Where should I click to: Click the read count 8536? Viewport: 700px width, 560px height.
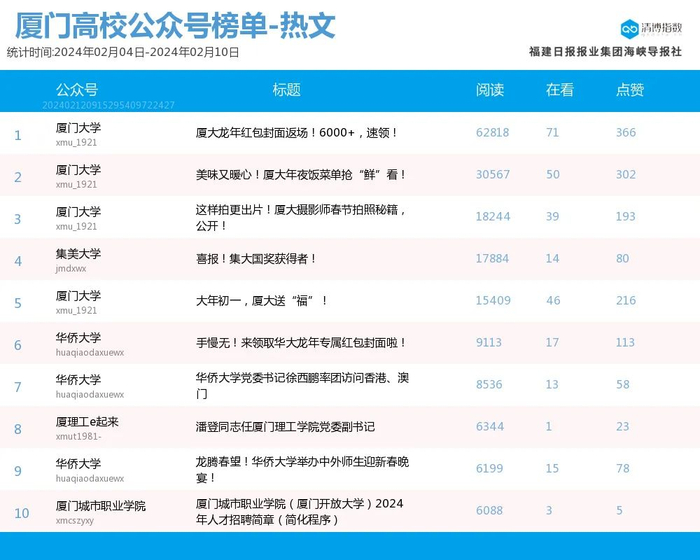coord(489,384)
